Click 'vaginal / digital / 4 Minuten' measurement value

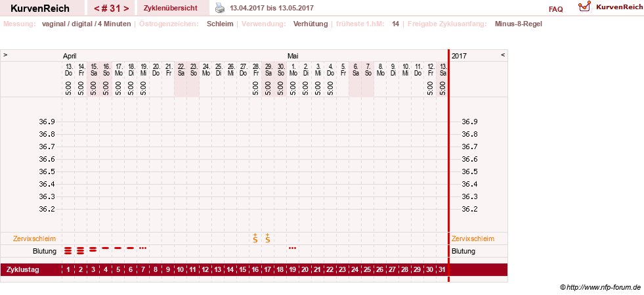pos(86,24)
